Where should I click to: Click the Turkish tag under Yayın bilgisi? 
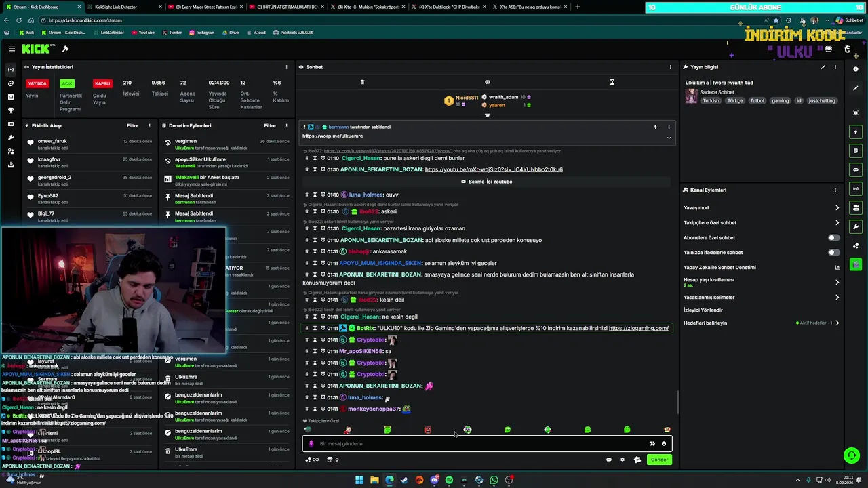click(x=711, y=101)
